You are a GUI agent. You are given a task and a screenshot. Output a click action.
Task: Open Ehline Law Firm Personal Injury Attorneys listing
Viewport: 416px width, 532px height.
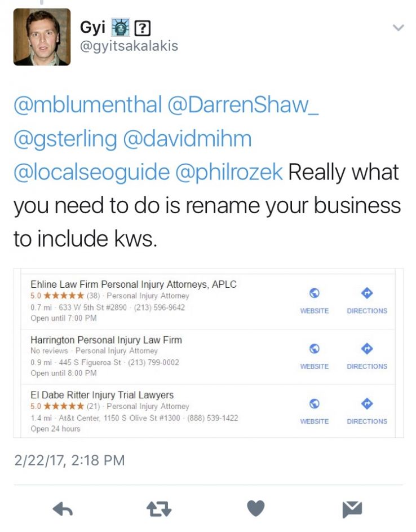click(x=134, y=284)
